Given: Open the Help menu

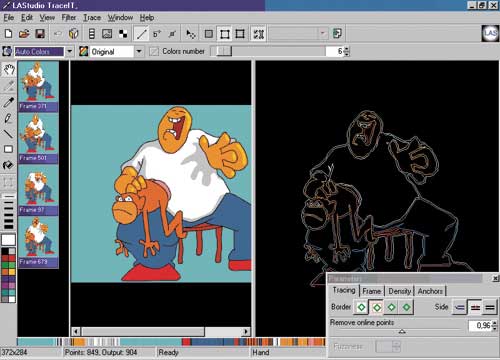Looking at the screenshot, I should [147, 18].
